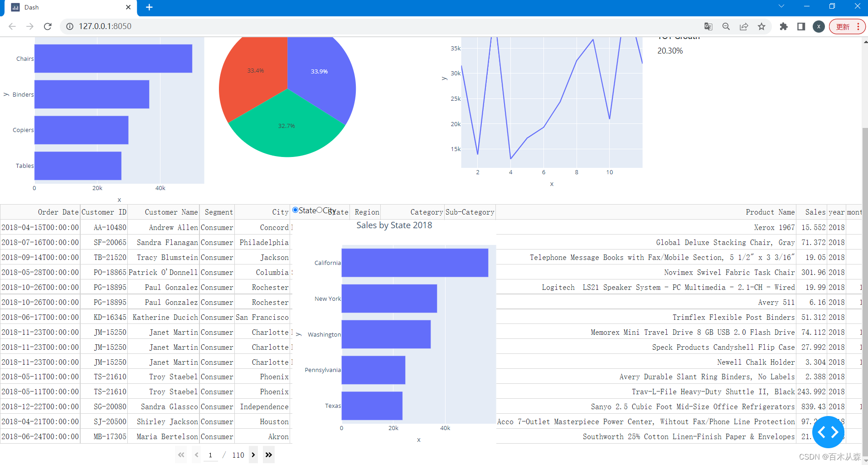The image size is (868, 465).
Task: Select the Newell Chalk Holder product cell
Action: pyautogui.click(x=646, y=362)
